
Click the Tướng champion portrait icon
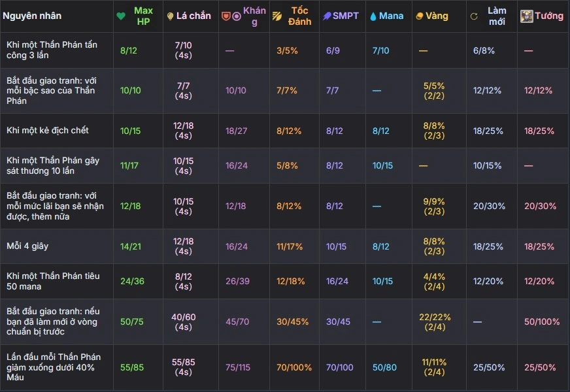[x=526, y=16]
